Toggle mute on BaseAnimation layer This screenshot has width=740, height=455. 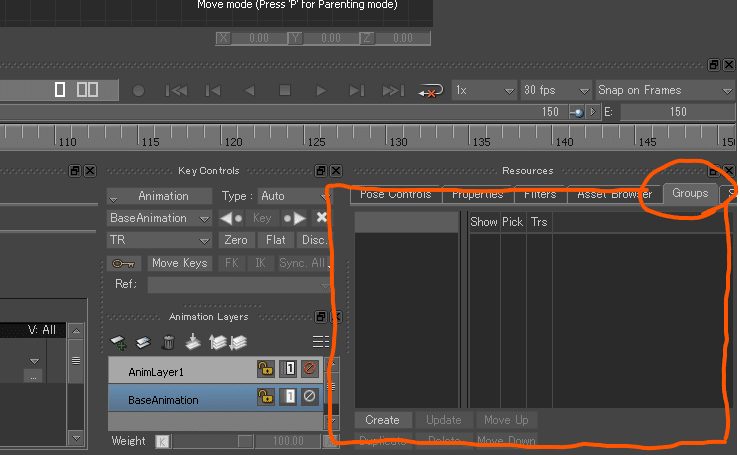click(310, 396)
